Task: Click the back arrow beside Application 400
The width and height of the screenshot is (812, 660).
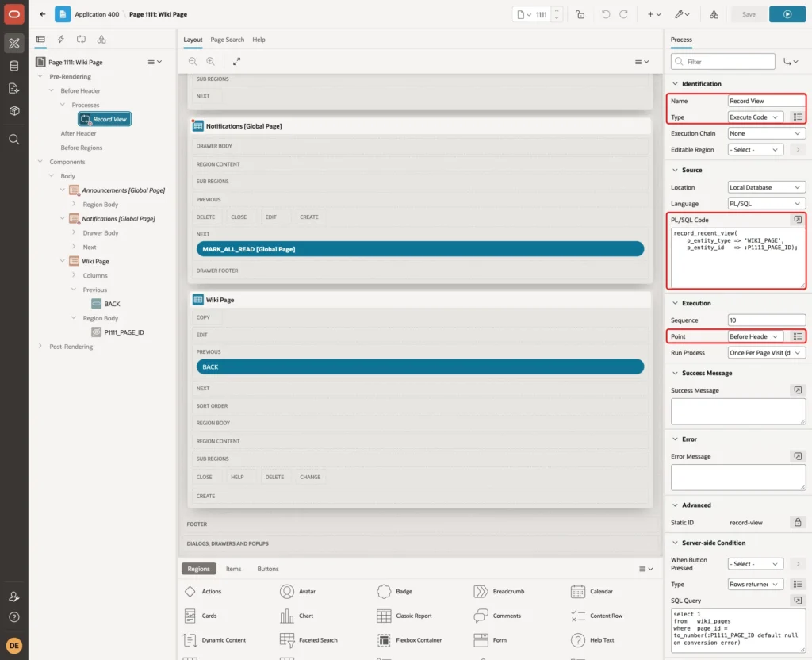Action: pyautogui.click(x=43, y=14)
